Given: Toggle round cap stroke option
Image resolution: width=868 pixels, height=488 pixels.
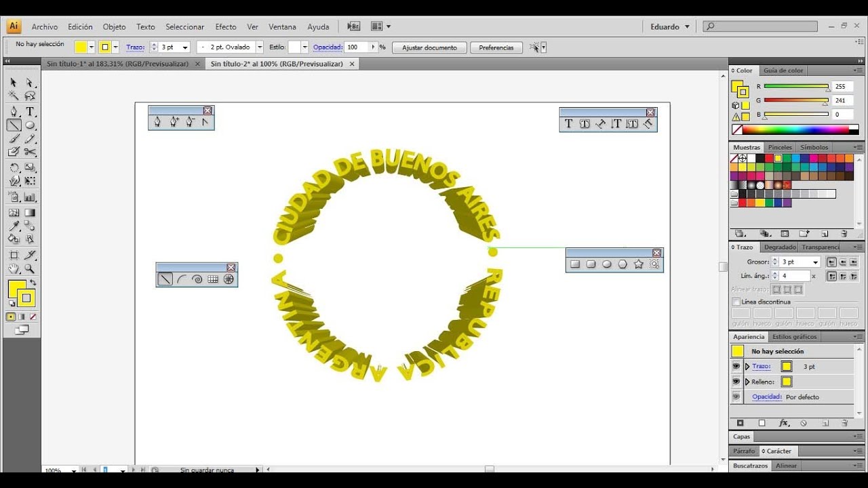Looking at the screenshot, I should tap(842, 262).
